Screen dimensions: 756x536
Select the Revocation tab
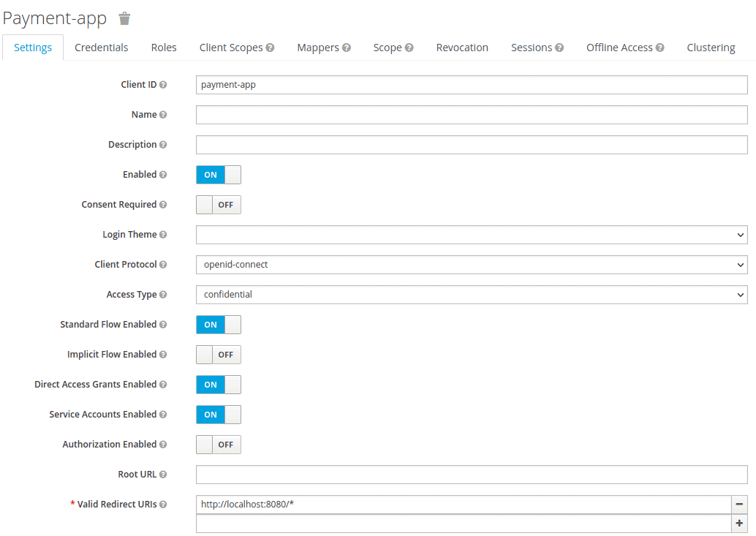click(462, 48)
